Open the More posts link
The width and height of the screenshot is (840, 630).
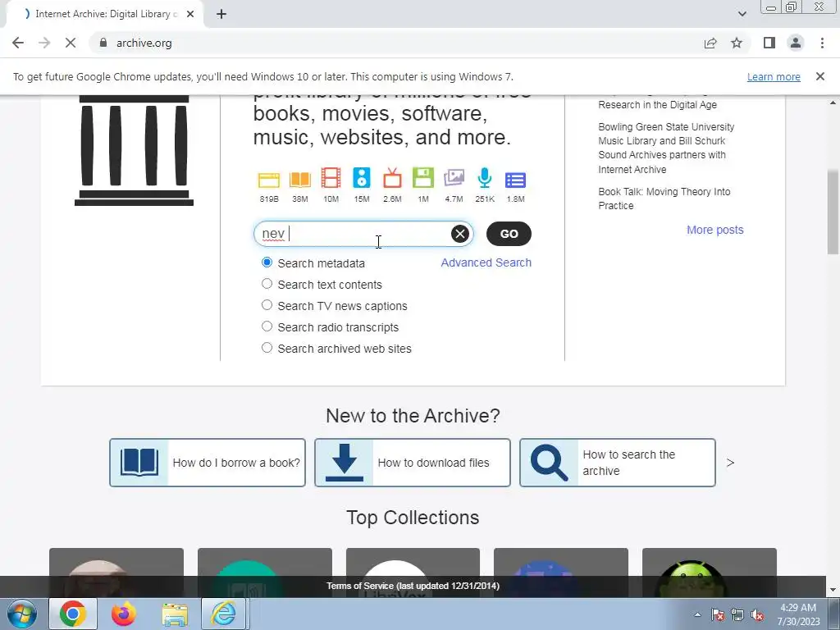[714, 230]
